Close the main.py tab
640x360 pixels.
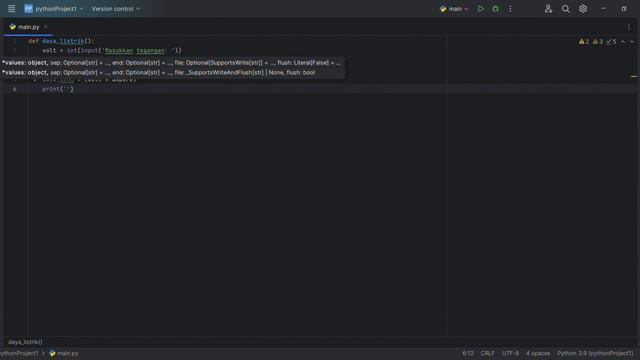tap(45, 27)
